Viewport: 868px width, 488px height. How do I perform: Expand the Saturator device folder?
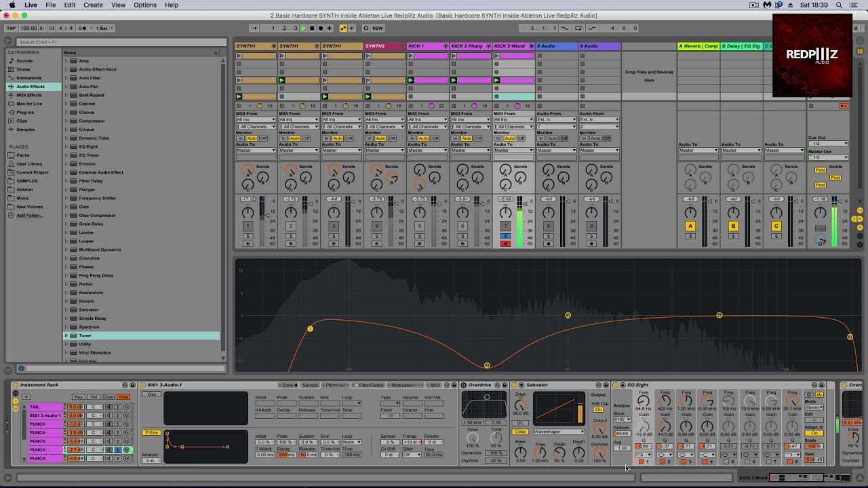coord(66,310)
